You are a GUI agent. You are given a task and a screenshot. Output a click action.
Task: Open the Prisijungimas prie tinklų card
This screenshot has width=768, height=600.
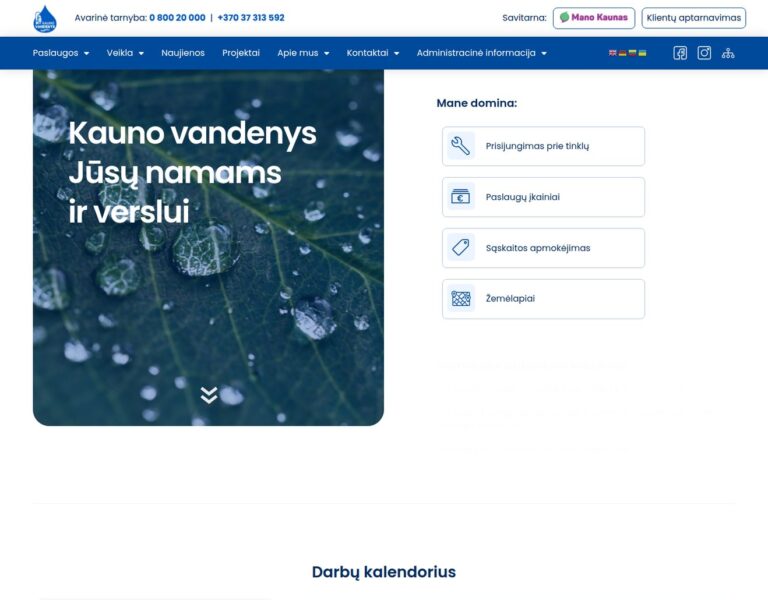click(543, 146)
